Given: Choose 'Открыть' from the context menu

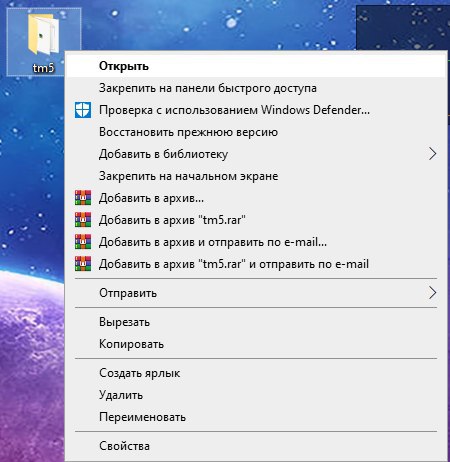Looking at the screenshot, I should click(x=256, y=66).
